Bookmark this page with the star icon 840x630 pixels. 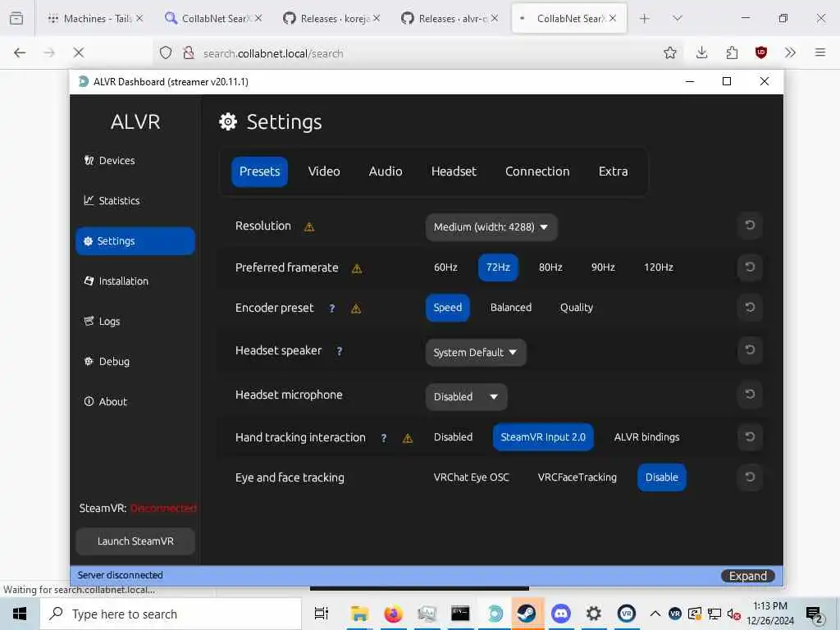click(669, 52)
